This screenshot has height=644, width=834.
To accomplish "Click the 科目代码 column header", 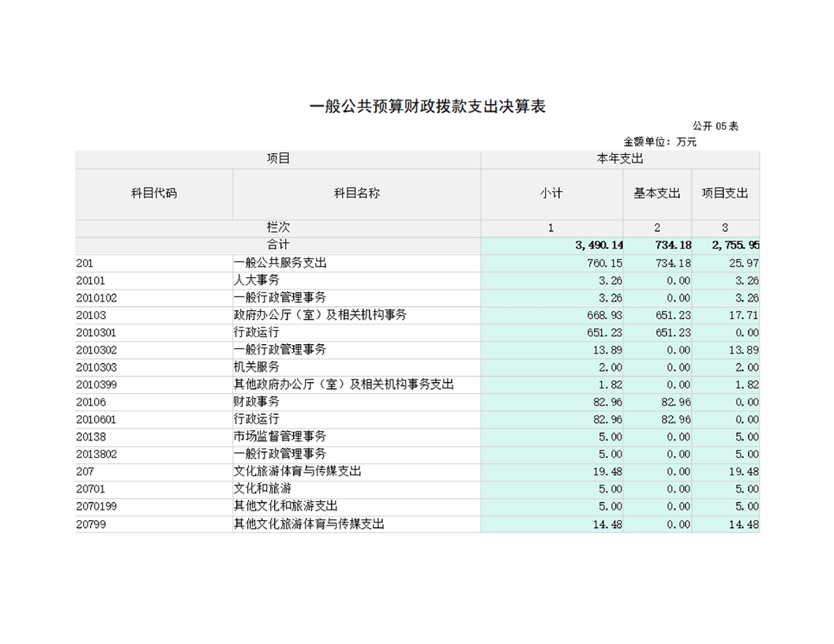I will (154, 193).
